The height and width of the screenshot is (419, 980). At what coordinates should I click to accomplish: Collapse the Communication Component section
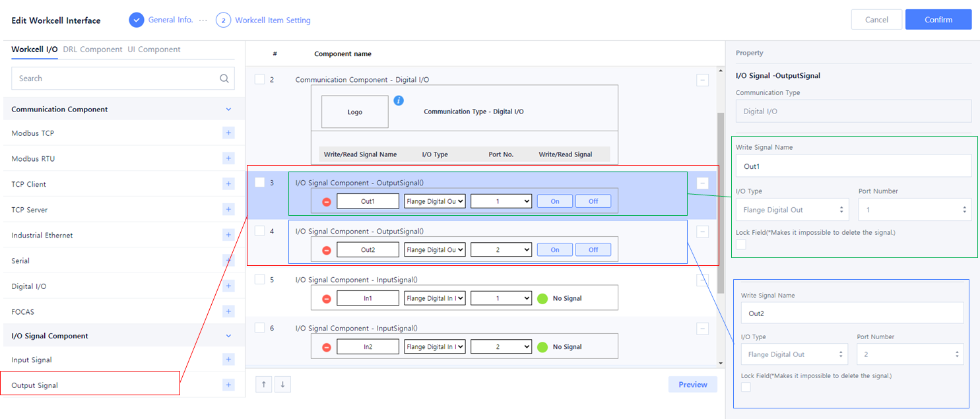(x=228, y=110)
